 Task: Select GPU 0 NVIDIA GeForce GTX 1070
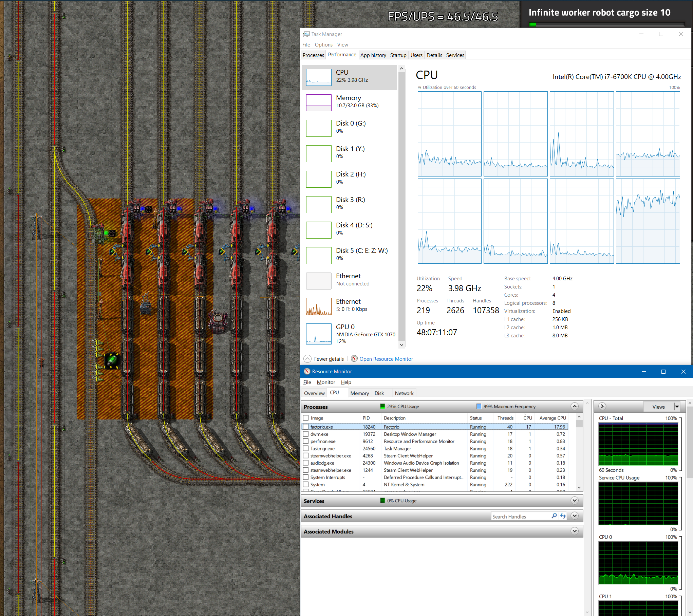click(349, 334)
